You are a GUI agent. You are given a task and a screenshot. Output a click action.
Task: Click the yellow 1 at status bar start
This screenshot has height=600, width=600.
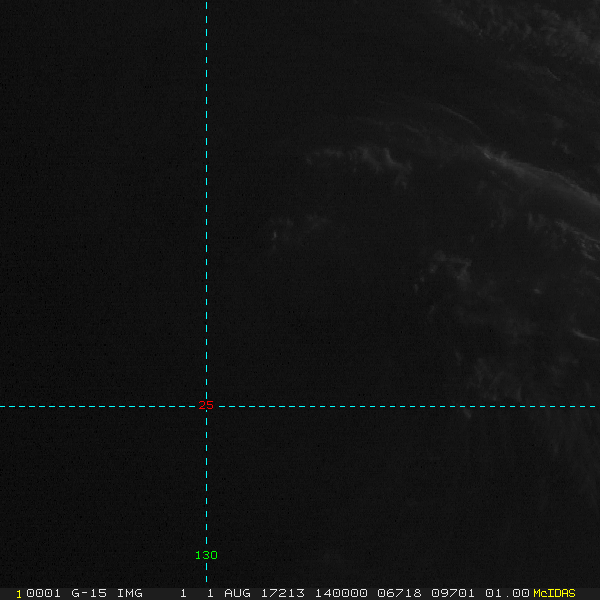point(19,594)
